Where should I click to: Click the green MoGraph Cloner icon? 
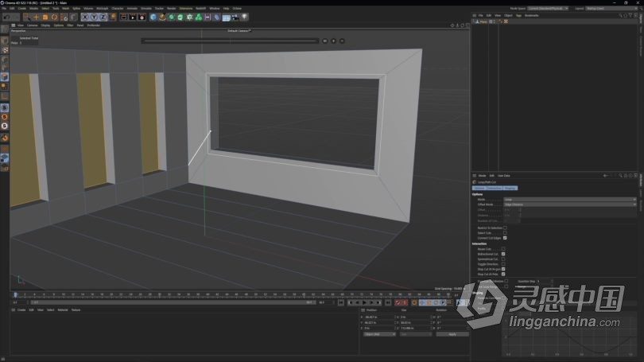(189, 18)
